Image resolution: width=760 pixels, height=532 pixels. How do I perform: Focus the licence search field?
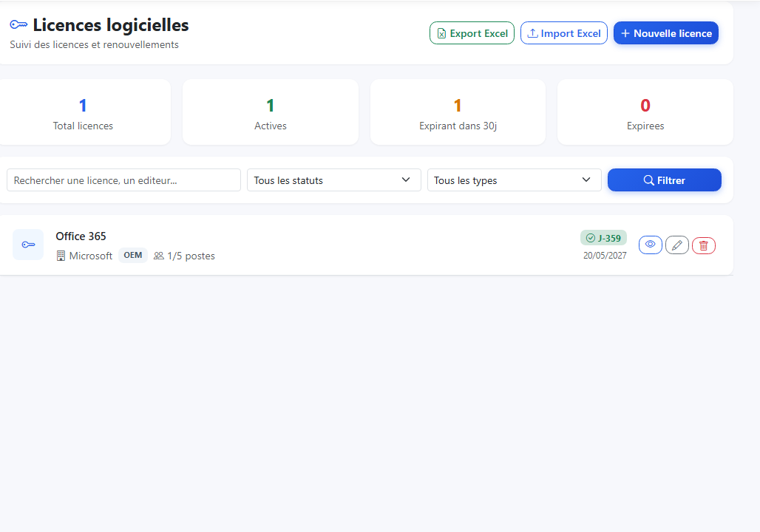123,180
